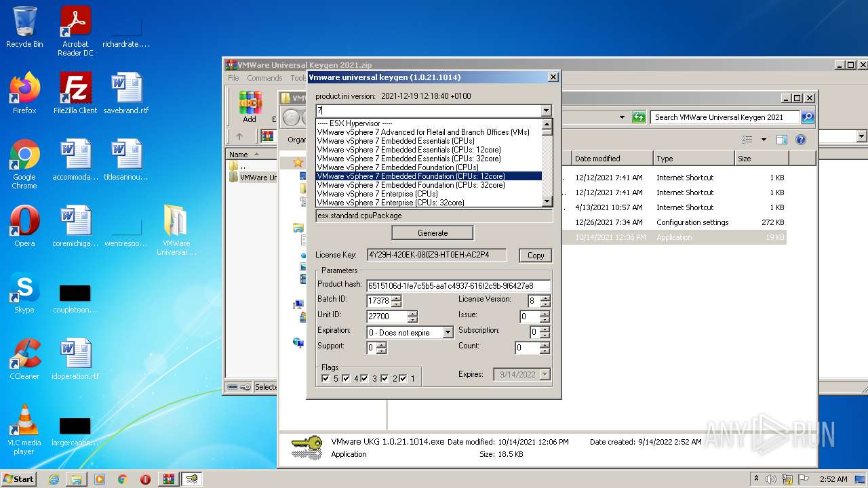
Task: Click the Batch ID spinner arrows
Action: [x=396, y=301]
